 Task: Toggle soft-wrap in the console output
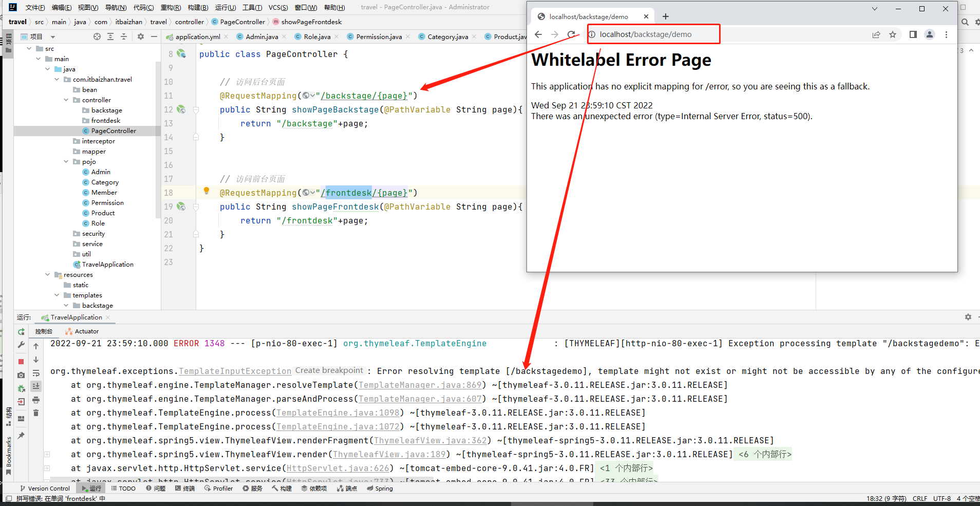tap(36, 373)
